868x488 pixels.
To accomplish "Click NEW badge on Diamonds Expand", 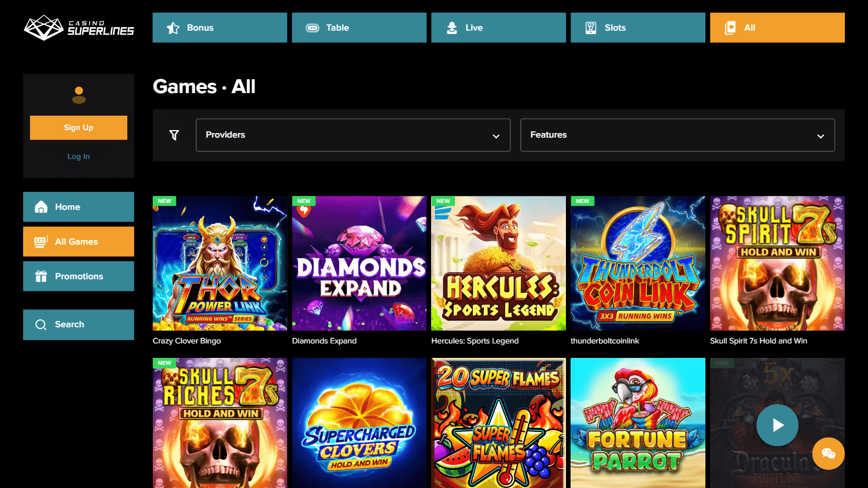I will [x=304, y=201].
